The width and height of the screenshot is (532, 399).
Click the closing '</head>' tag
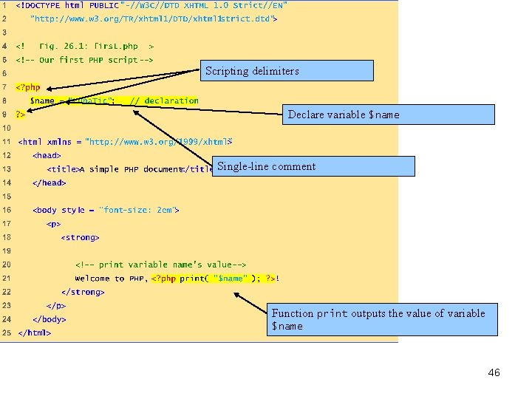(50, 183)
